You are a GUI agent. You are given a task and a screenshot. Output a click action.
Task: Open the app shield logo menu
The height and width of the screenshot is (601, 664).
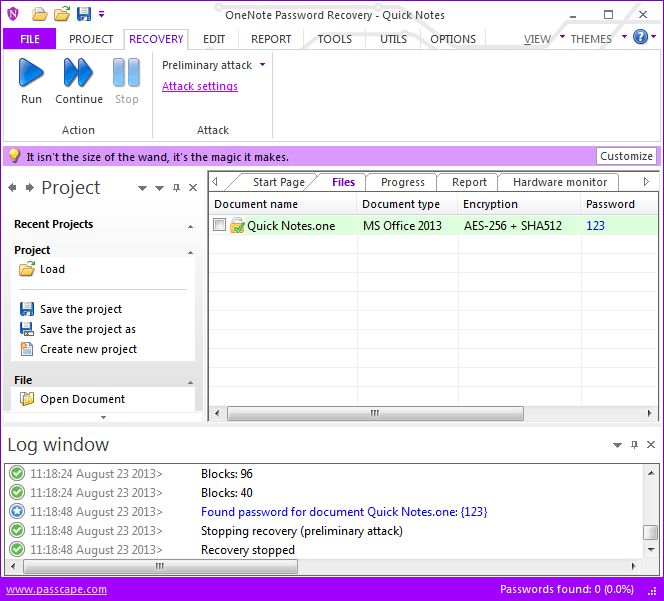(x=14, y=14)
